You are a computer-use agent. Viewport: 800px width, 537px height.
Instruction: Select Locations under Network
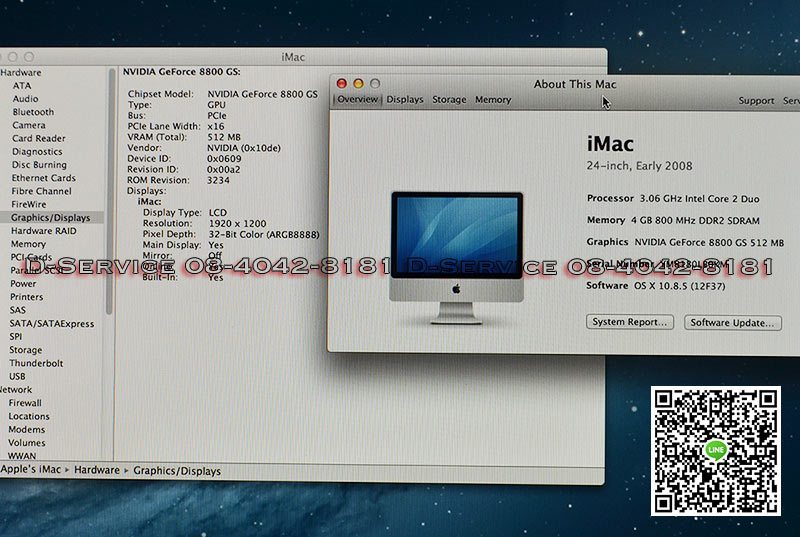coord(29,416)
